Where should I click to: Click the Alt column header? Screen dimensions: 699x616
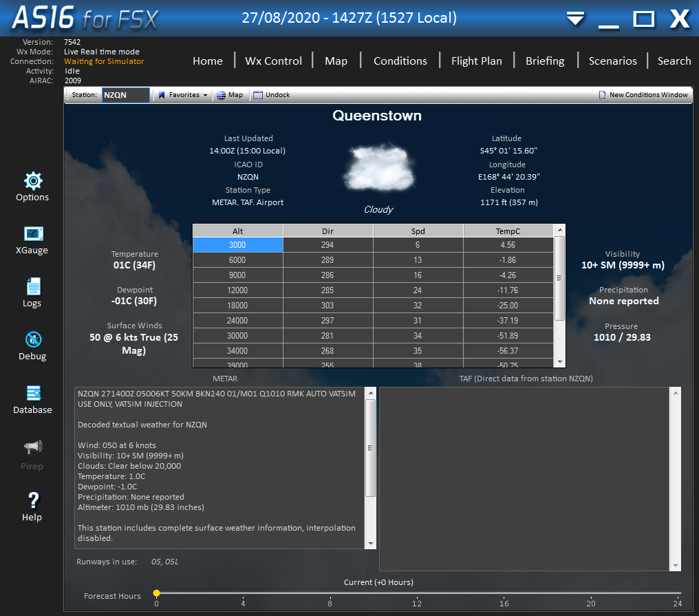click(237, 231)
